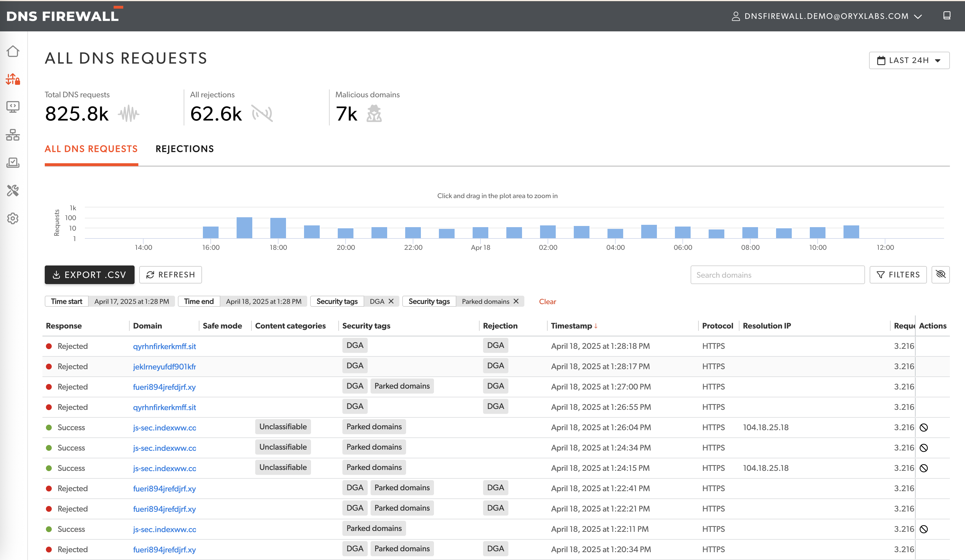Remove the Parked domains filter chip
This screenshot has width=965, height=560.
pyautogui.click(x=516, y=301)
